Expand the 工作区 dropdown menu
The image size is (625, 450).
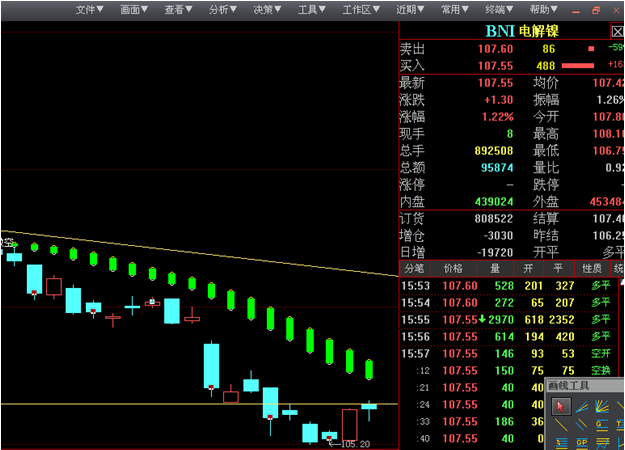click(x=361, y=10)
